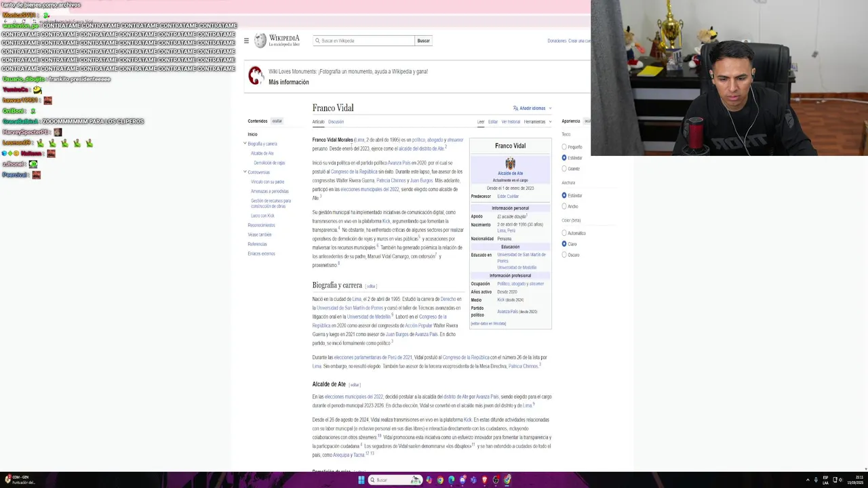The height and width of the screenshot is (488, 868).
Task: Go to Demolición de rejas in contents
Action: click(269, 163)
